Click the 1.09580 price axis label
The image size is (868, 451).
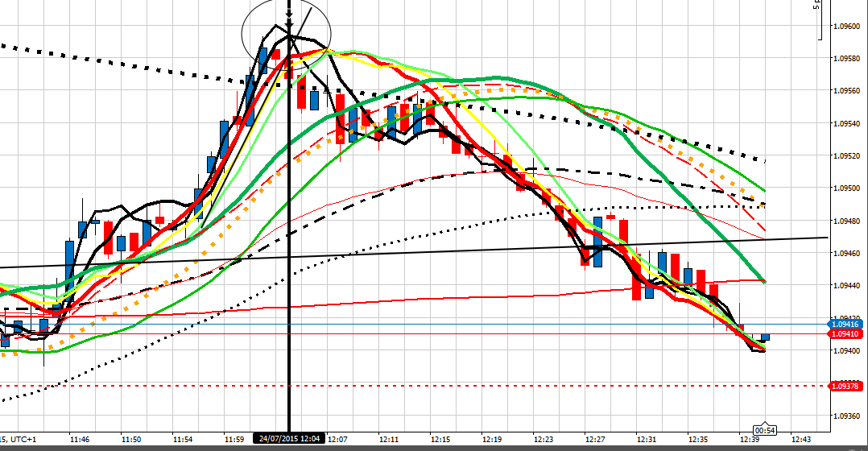pos(846,58)
